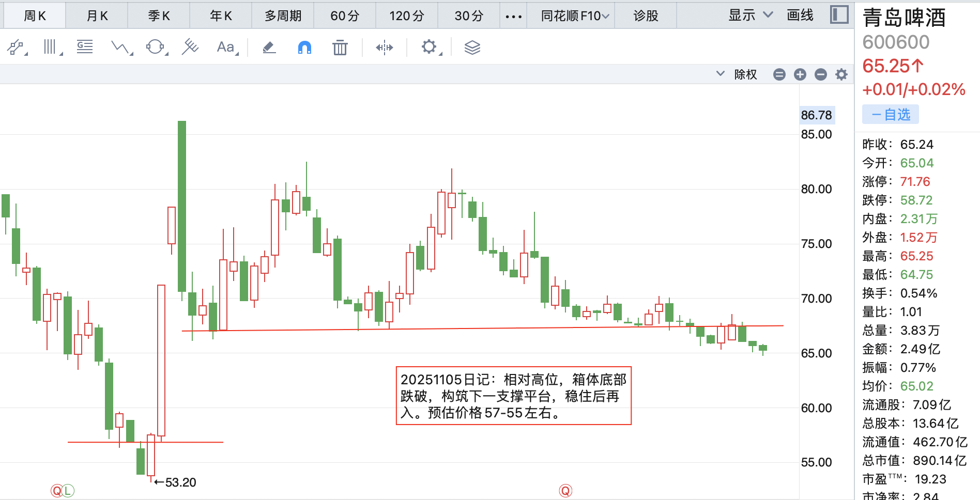This screenshot has width=980, height=500.
Task: Click the change text +0.01/+0.02%
Action: point(914,90)
